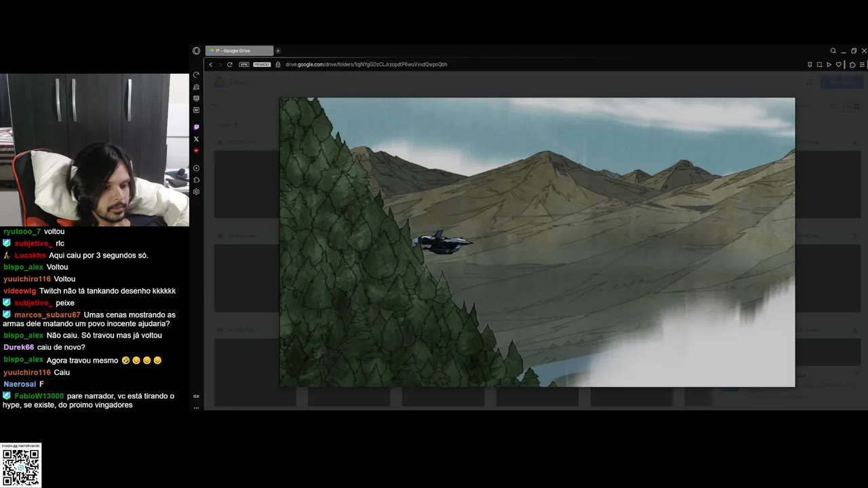View site security padlock info
Viewport: 868px width, 488px height.
(x=278, y=64)
